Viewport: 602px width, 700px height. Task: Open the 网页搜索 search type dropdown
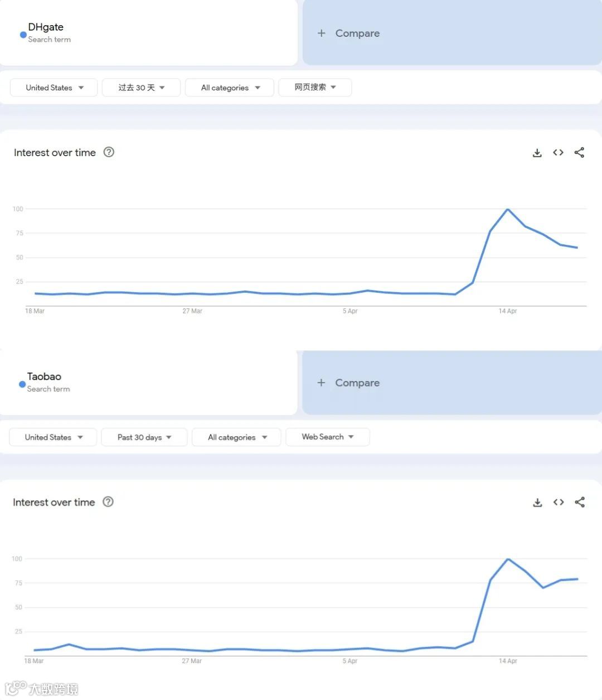click(315, 88)
